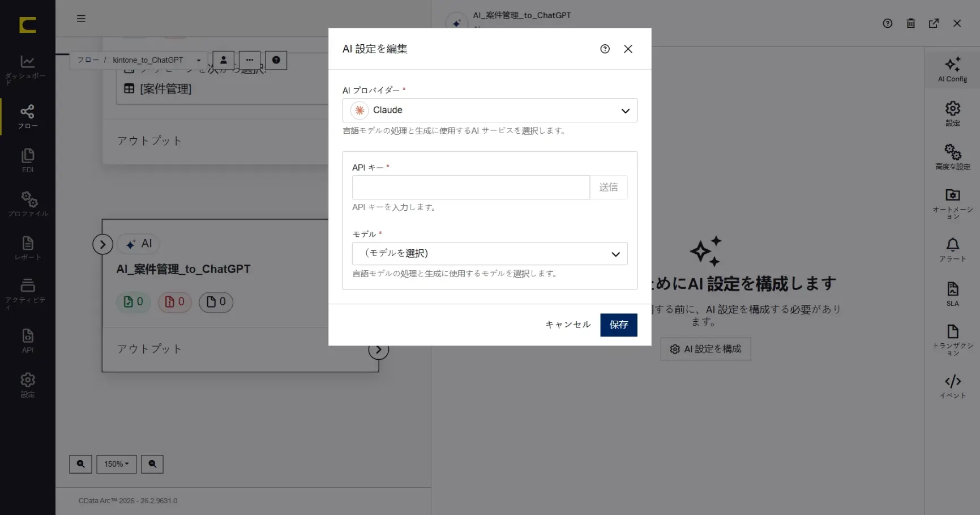The width and height of the screenshot is (980, 515).
Task: Open プロファイル in the sidebar
Action: pyautogui.click(x=27, y=205)
